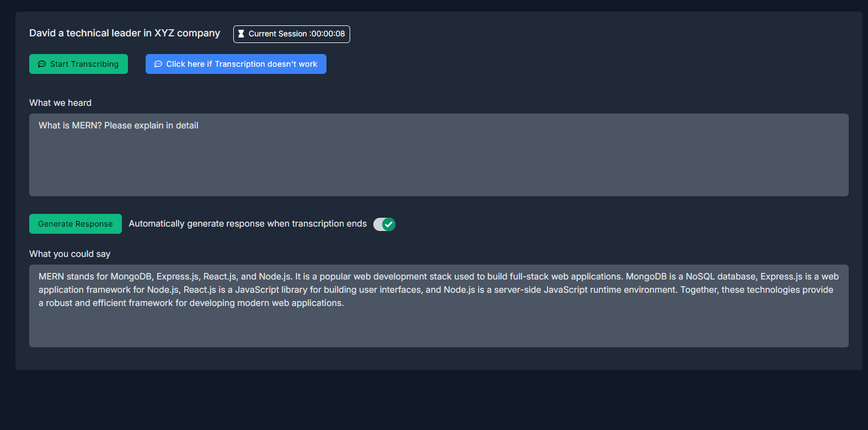Click the 'What we heard' label
Viewport: 868px width, 430px height.
coord(61,103)
